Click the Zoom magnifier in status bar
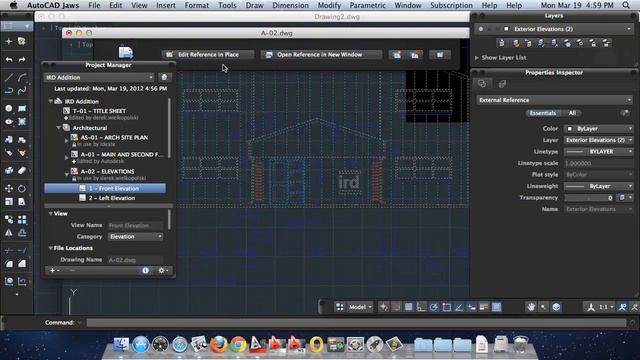 click(x=543, y=307)
